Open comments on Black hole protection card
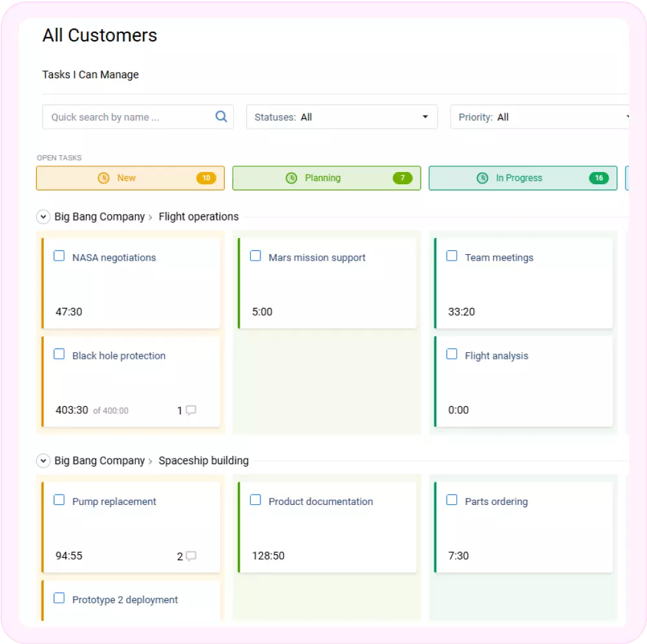Image resolution: width=647 pixels, height=644 pixels. click(191, 410)
